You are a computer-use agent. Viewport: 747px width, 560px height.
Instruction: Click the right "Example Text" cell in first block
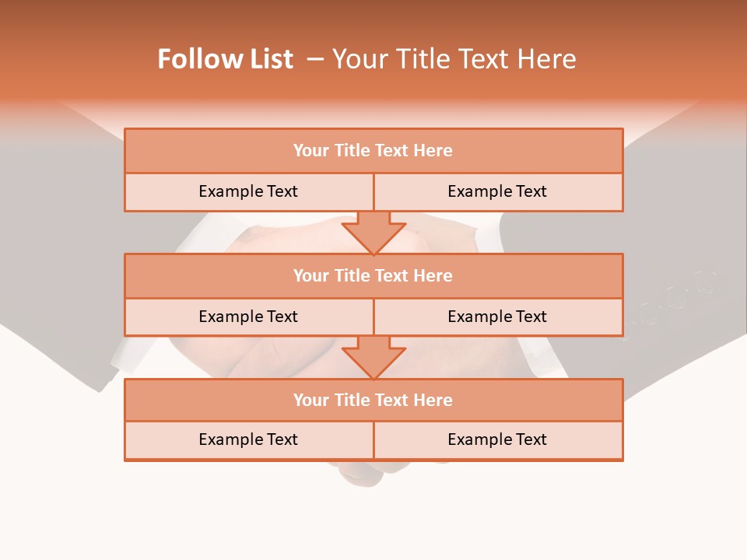click(498, 192)
